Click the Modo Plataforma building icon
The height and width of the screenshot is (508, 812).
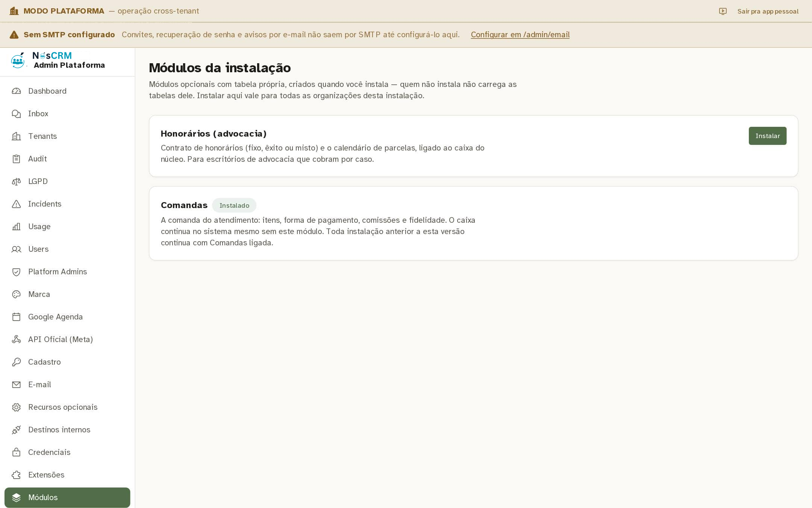coord(14,11)
